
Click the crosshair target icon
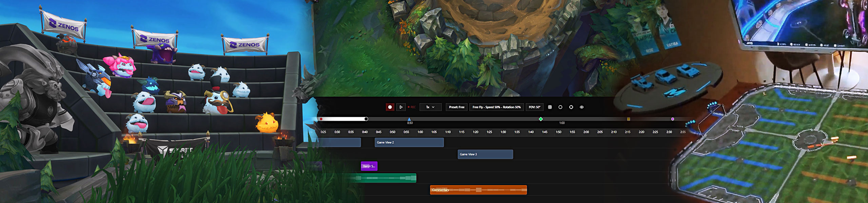point(571,107)
